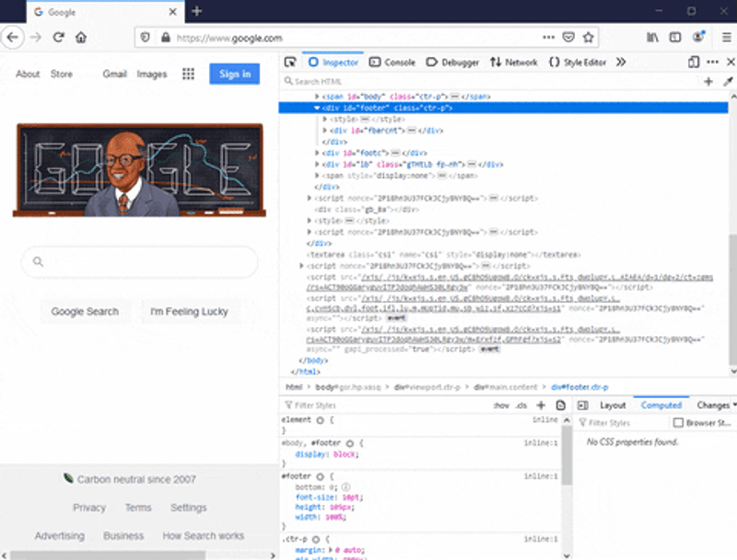
Task: Expand the div id="fbarcnt" node
Action: click(325, 130)
